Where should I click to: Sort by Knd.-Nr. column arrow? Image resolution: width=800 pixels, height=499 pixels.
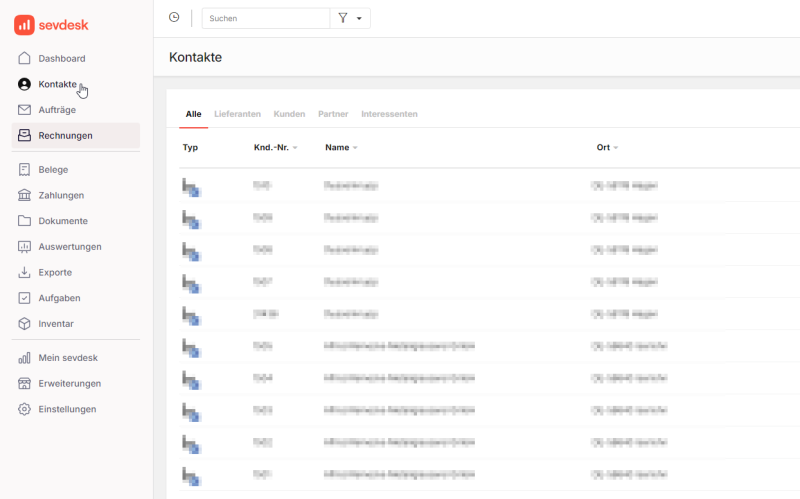pyautogui.click(x=295, y=148)
